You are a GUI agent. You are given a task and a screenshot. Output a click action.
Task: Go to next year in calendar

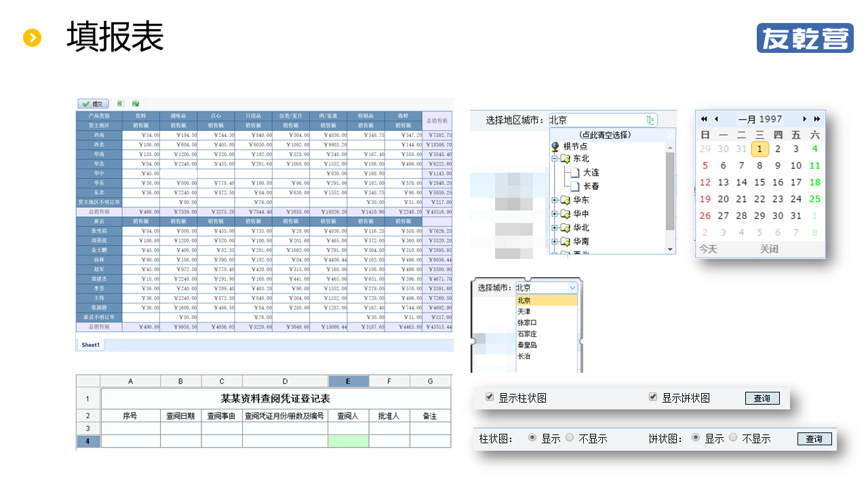pos(816,119)
